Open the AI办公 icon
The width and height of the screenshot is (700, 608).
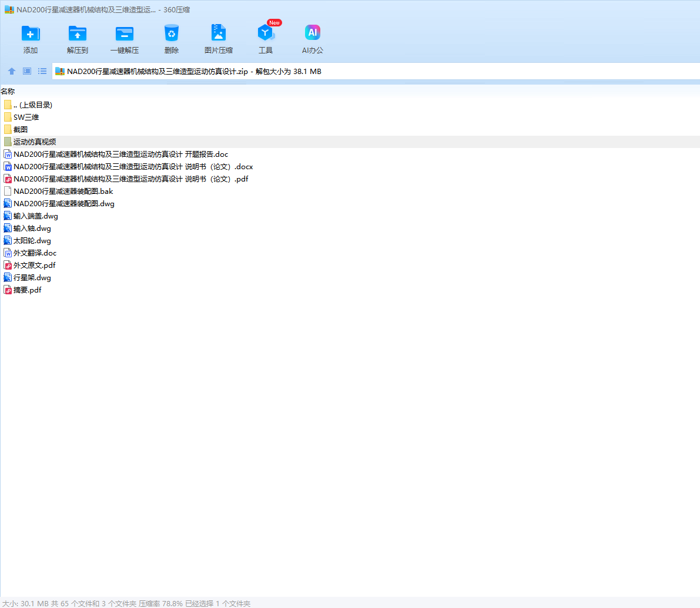[313, 32]
